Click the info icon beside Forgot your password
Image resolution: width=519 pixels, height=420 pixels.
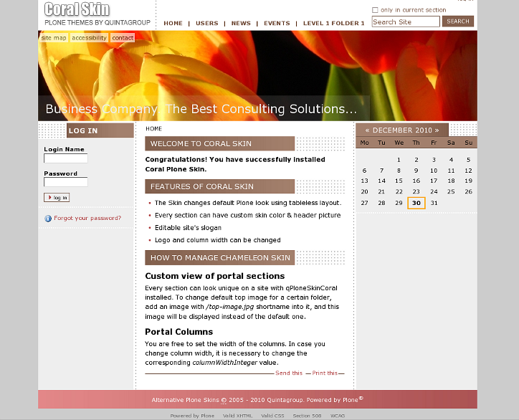[48, 219]
